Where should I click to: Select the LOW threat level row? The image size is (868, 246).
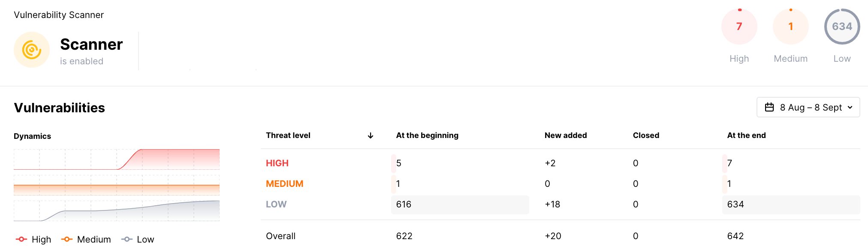(276, 204)
